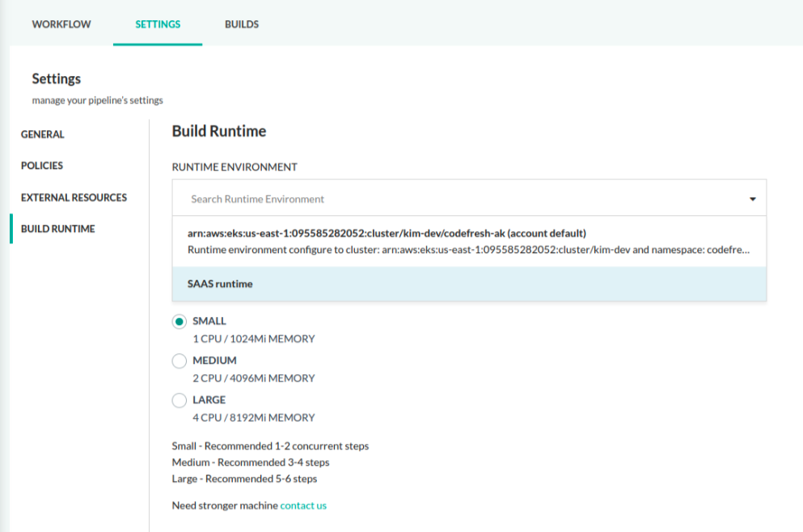Screen dimensions: 803x532
Task: Switch to the BUILDS tab
Action: (242, 24)
